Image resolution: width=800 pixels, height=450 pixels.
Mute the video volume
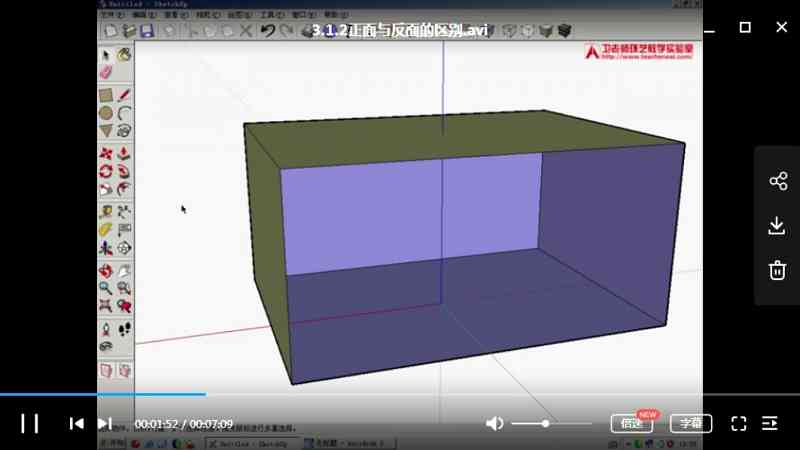494,423
